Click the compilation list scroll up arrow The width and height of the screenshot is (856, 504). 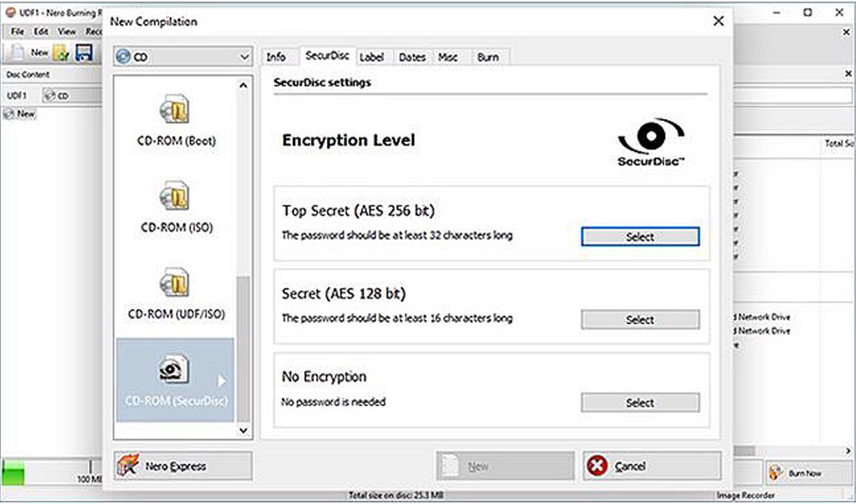(x=243, y=85)
